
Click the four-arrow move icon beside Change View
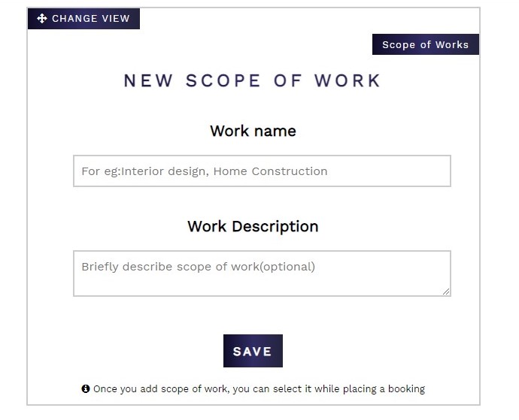[x=42, y=19]
